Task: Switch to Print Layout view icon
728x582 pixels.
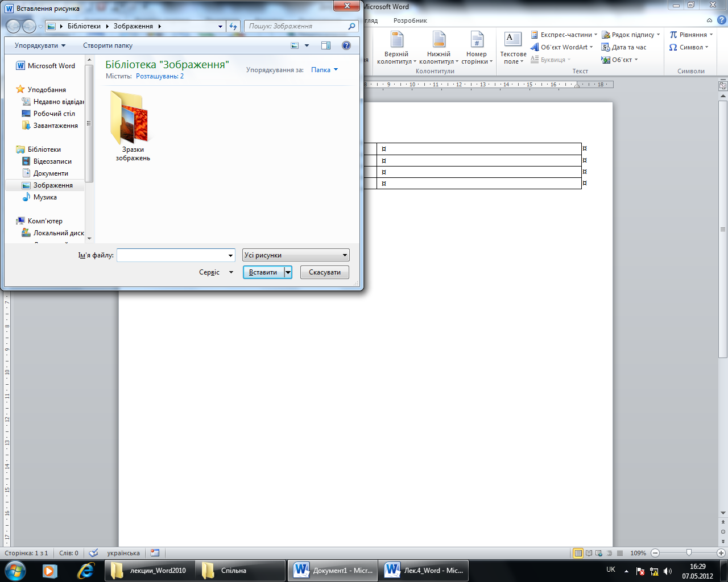Action: [x=578, y=553]
